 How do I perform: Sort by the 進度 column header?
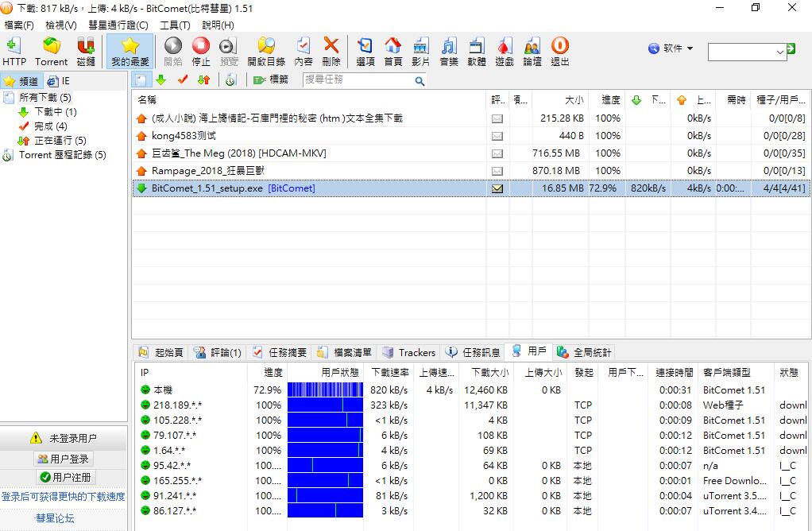pyautogui.click(x=606, y=100)
